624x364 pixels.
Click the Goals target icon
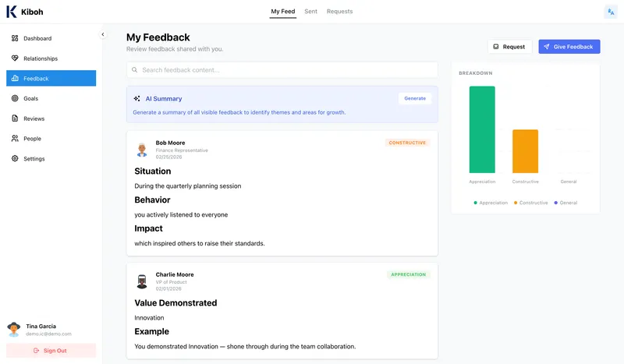[x=15, y=98]
